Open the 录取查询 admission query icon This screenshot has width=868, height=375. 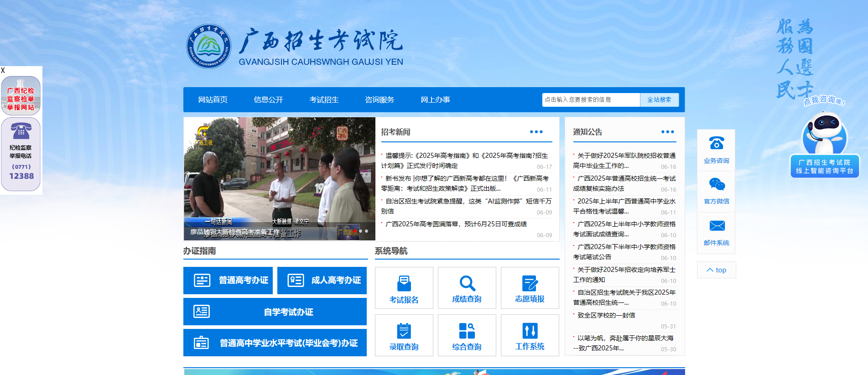coord(404,331)
